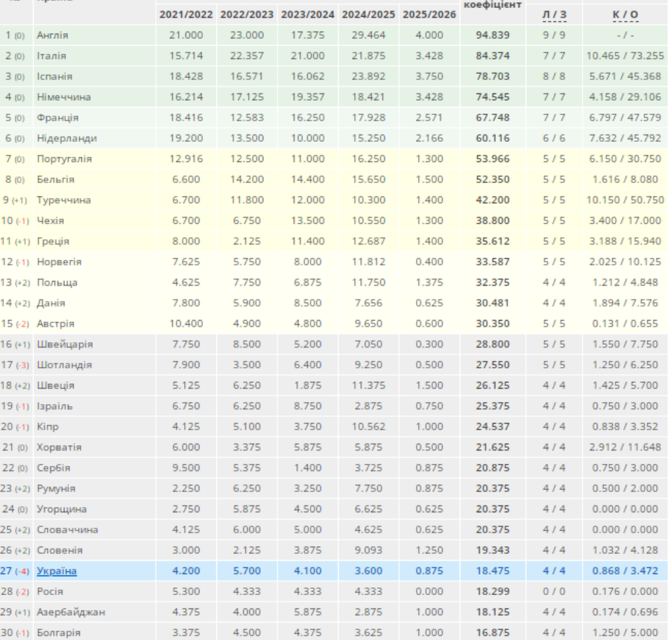Select the 2024/2025 season column header
This screenshot has width=672, height=640.
pos(369,15)
